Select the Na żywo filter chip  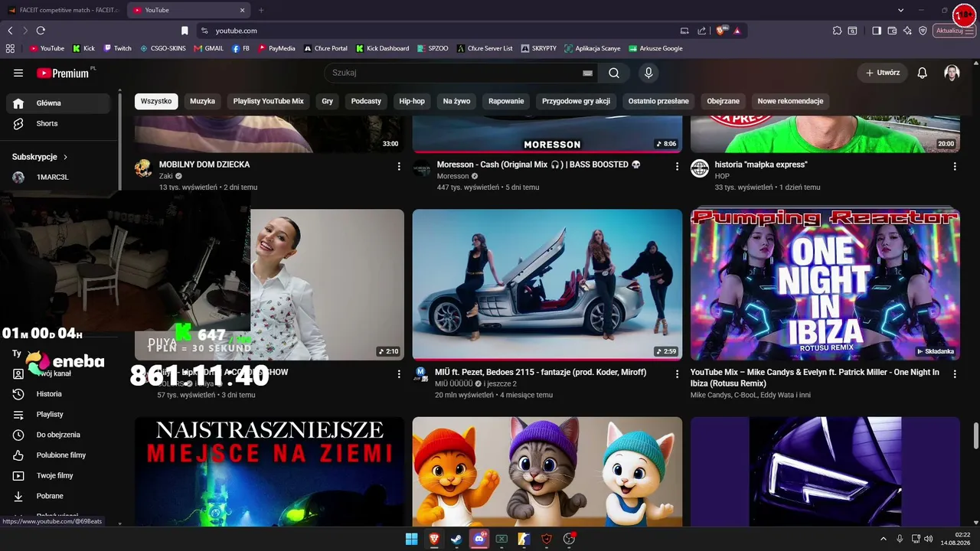pyautogui.click(x=456, y=101)
